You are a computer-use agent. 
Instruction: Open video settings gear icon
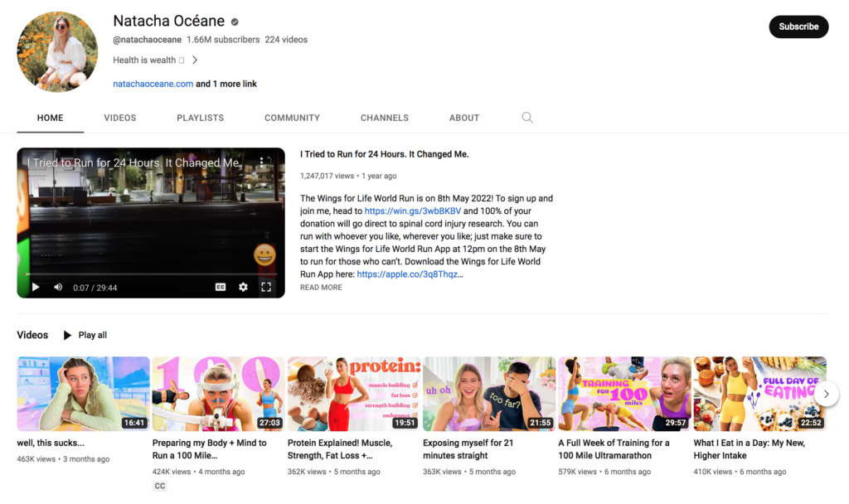[243, 287]
